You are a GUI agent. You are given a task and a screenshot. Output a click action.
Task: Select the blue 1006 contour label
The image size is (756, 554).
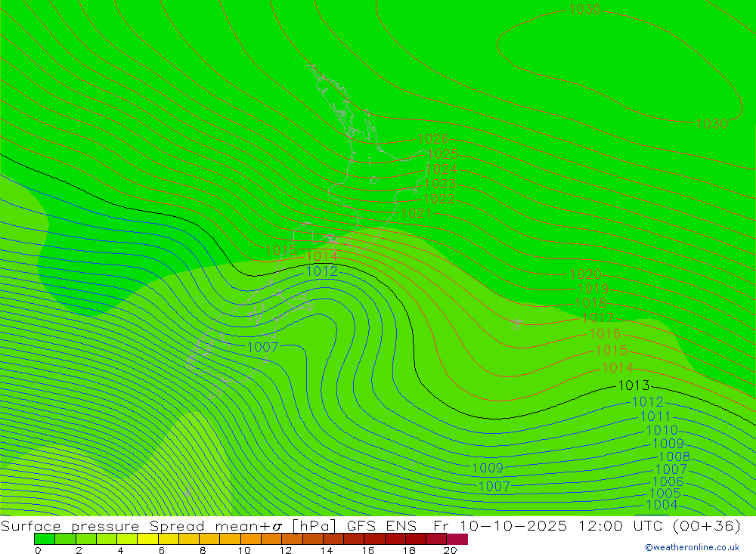pyautogui.click(x=668, y=481)
